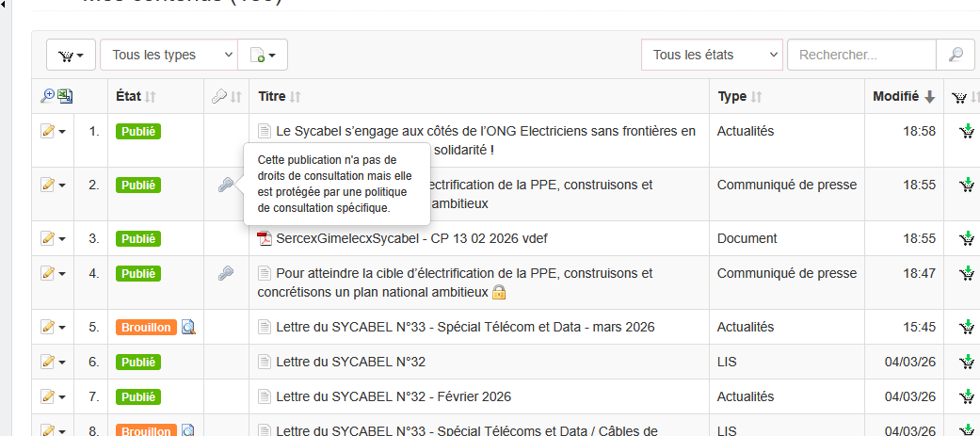
Task: Click the zoom magnifier icon in table header
Action: click(47, 96)
